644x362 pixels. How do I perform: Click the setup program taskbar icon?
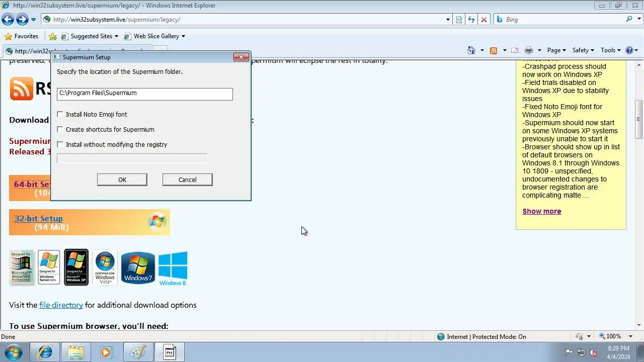point(170,352)
